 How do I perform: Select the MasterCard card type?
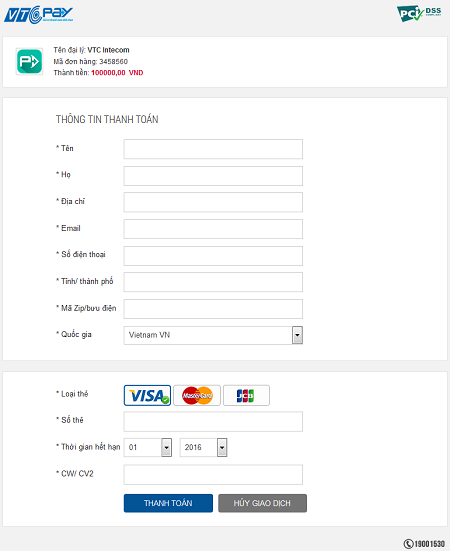tap(197, 396)
